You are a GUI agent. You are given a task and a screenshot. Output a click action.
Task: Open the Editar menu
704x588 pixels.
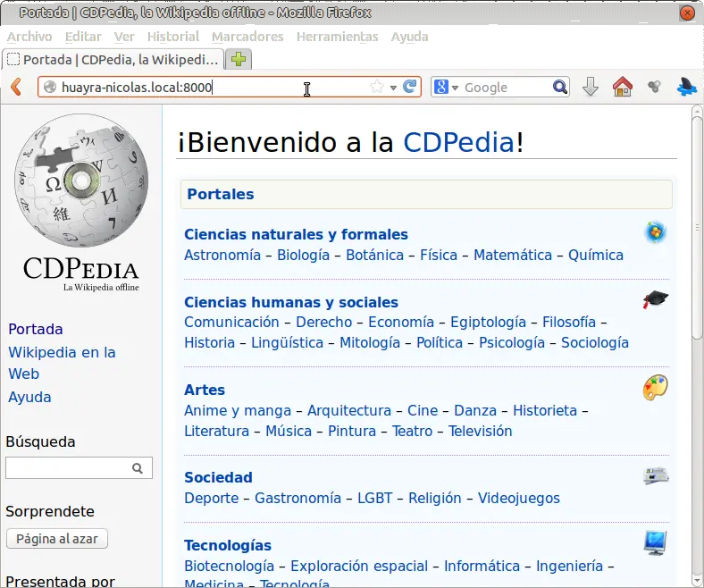point(83,37)
